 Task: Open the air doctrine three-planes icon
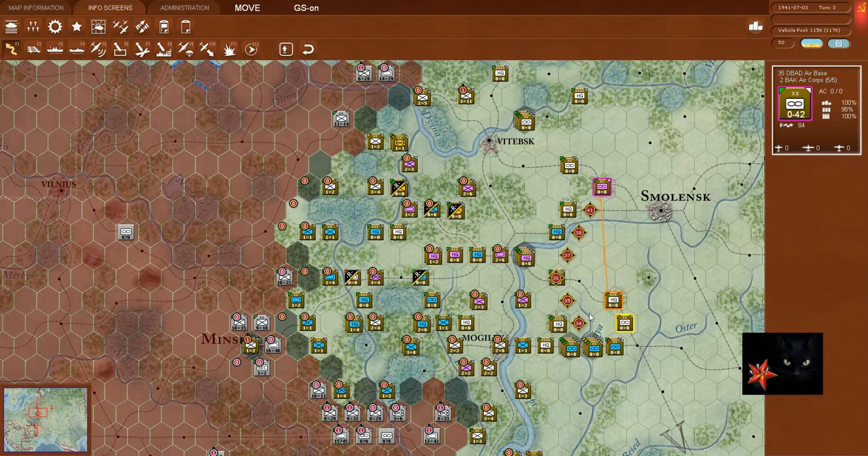click(x=120, y=27)
